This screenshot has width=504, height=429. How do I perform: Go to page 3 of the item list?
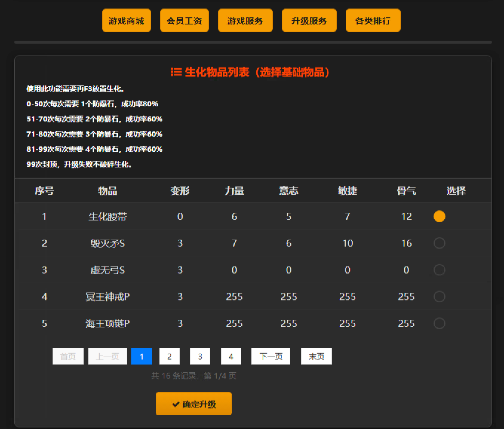point(200,356)
